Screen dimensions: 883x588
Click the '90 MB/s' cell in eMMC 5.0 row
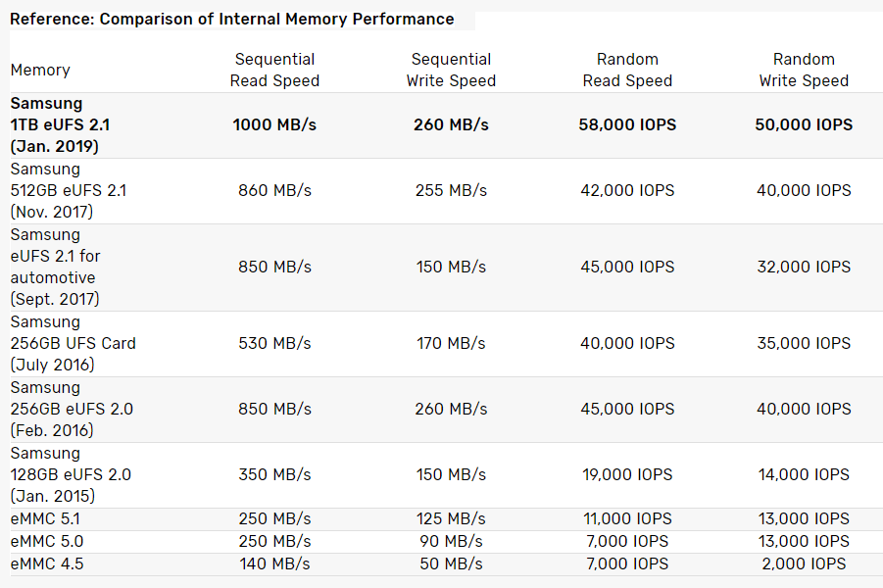pyautogui.click(x=451, y=542)
